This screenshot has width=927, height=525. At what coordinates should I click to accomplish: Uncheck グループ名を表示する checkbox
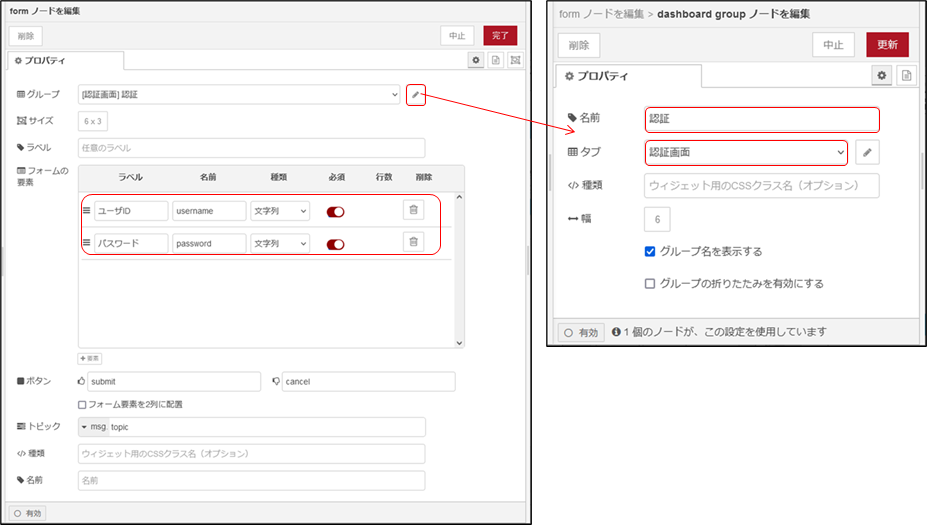[x=650, y=251]
